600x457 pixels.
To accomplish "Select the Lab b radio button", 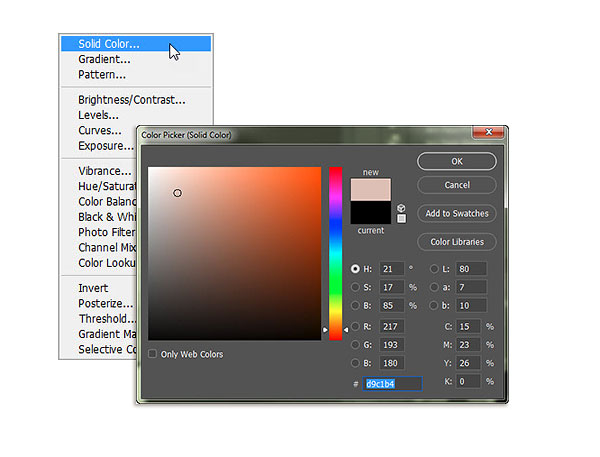I will (434, 305).
